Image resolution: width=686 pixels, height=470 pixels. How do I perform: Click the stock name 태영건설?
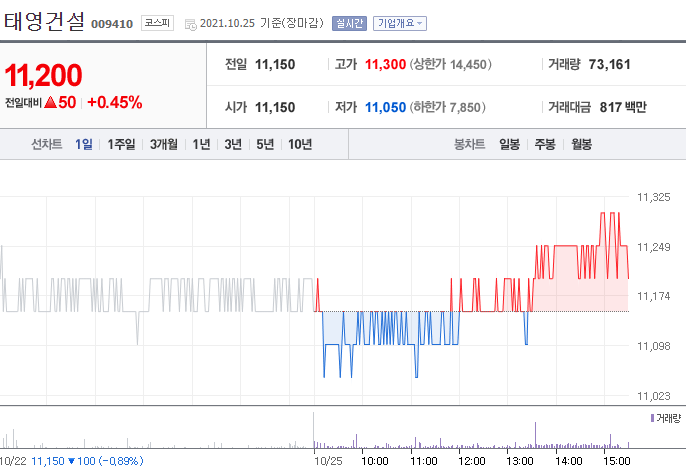pyautogui.click(x=44, y=21)
